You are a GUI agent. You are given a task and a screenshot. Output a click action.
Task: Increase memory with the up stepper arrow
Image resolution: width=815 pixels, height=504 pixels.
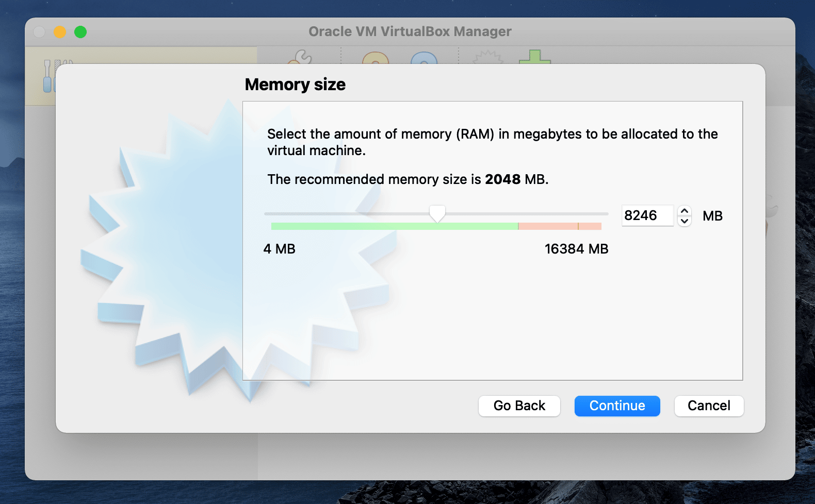(684, 210)
